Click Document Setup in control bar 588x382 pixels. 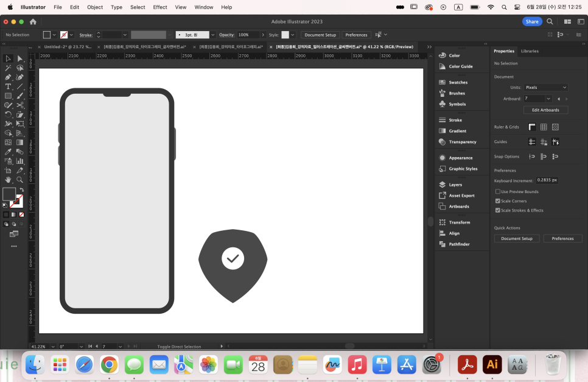coord(320,35)
